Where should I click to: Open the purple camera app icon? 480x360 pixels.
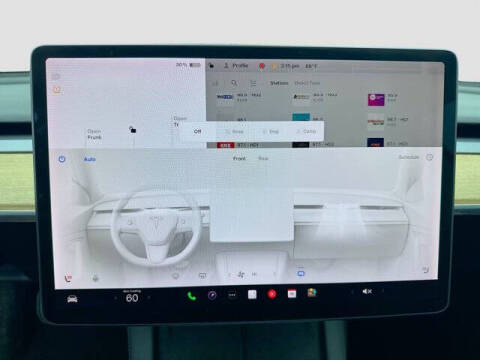pos(212,295)
